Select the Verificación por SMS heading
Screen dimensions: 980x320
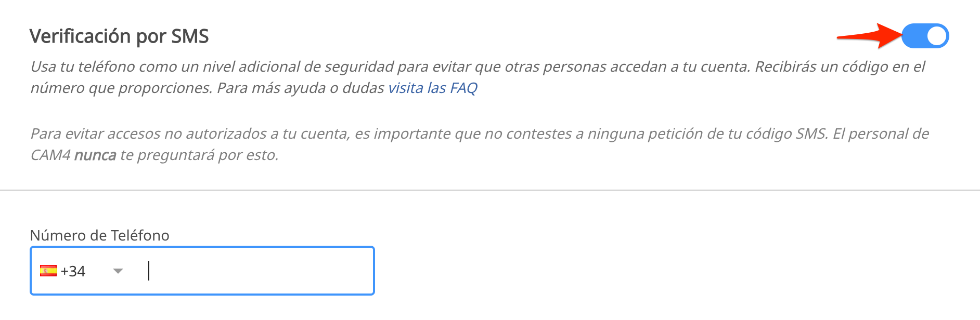click(119, 36)
